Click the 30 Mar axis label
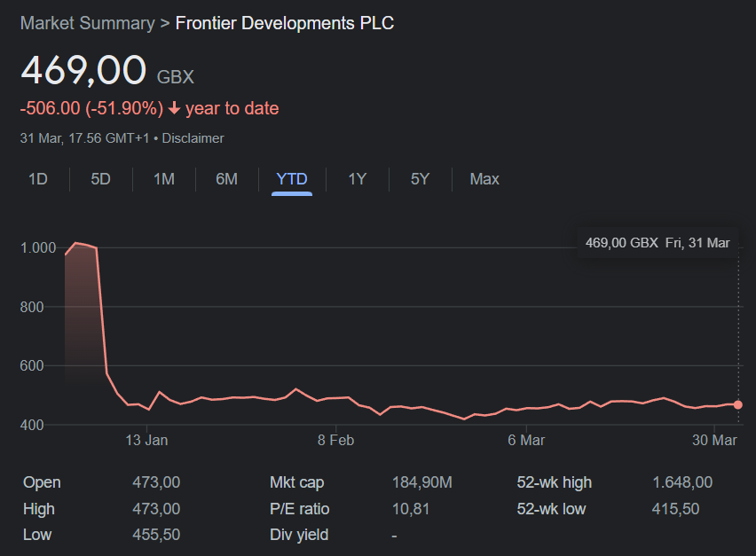 (714, 440)
